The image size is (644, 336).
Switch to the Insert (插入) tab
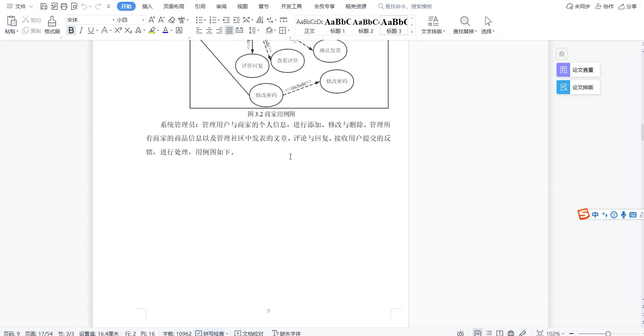147,6
